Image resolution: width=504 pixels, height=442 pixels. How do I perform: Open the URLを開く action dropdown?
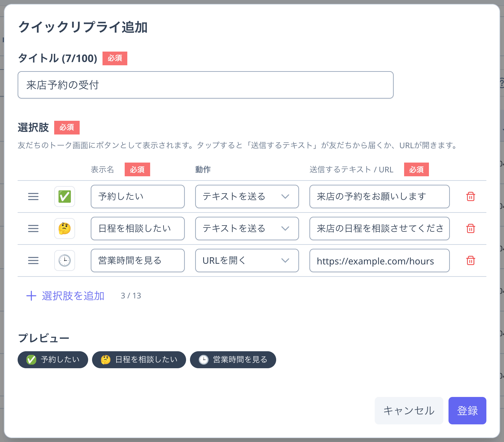(247, 260)
